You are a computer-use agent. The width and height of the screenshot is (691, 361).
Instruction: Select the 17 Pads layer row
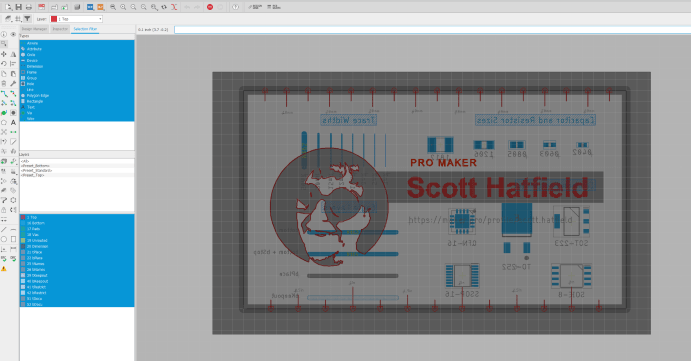77,229
